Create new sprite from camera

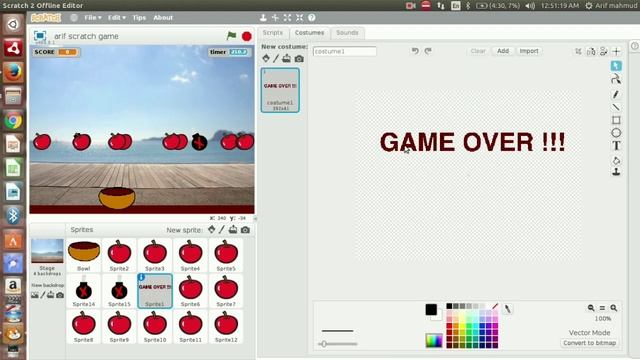245,230
